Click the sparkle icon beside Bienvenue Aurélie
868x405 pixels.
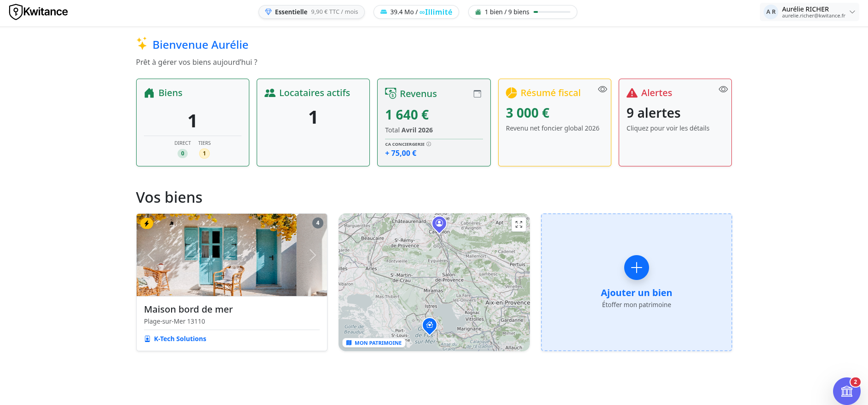142,44
